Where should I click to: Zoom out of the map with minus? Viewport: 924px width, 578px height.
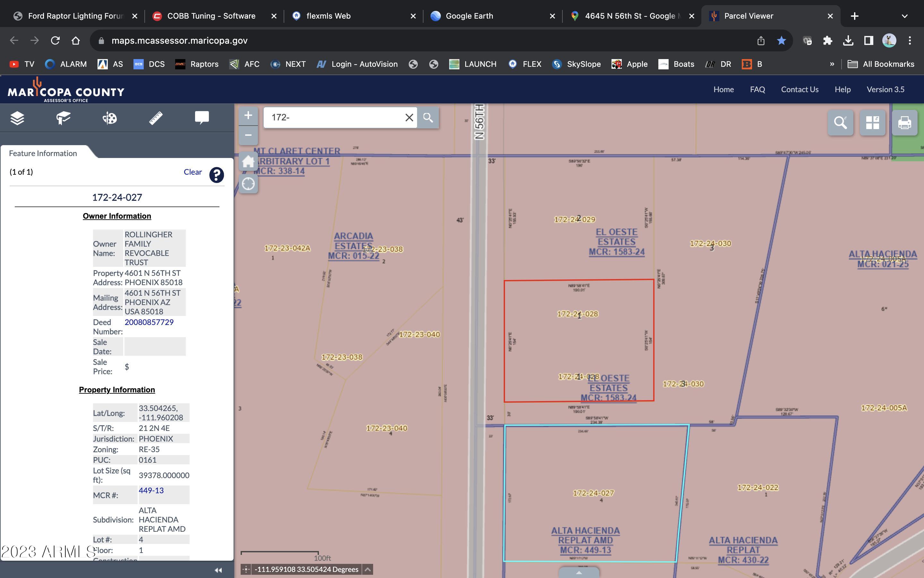pyautogui.click(x=248, y=135)
